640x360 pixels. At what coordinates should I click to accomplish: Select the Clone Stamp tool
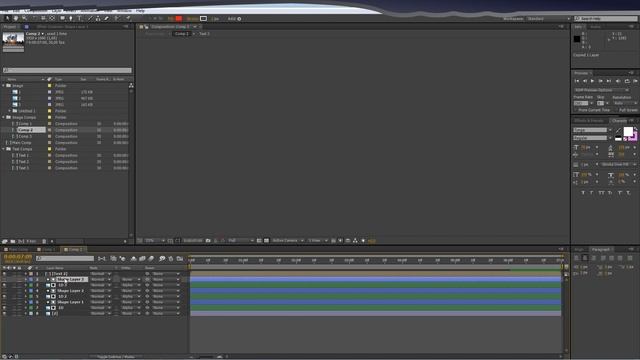pos(98,18)
